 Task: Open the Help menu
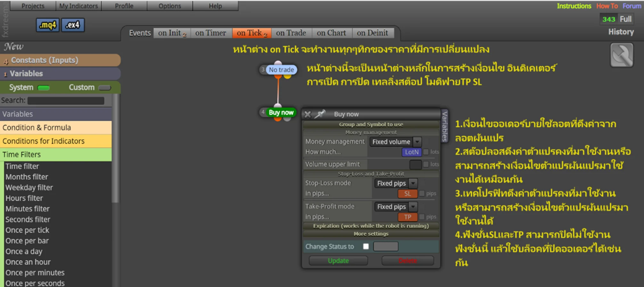(x=215, y=6)
